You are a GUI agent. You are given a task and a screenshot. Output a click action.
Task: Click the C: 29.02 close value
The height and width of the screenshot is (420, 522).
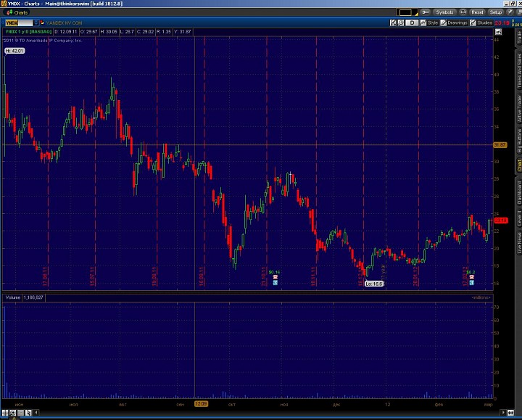click(x=146, y=32)
